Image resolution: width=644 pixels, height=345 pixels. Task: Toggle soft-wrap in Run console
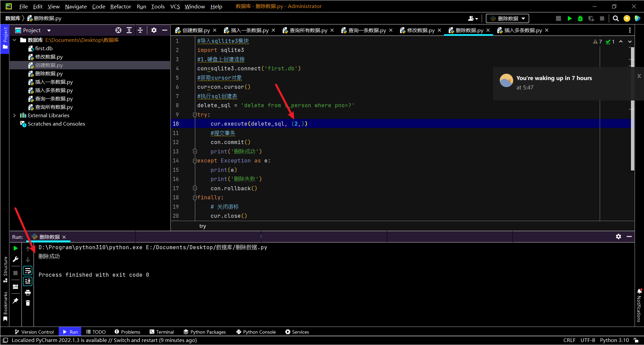click(28, 270)
